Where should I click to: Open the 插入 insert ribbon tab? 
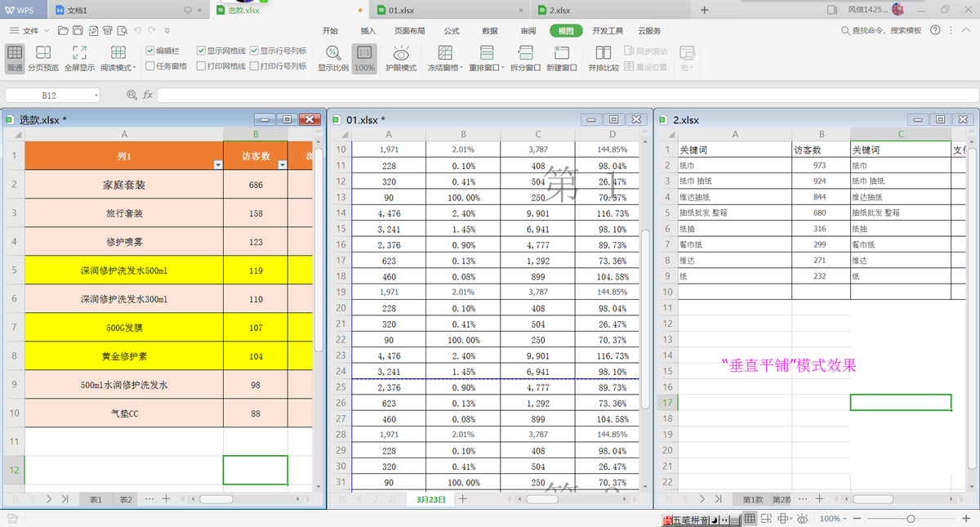coord(368,30)
